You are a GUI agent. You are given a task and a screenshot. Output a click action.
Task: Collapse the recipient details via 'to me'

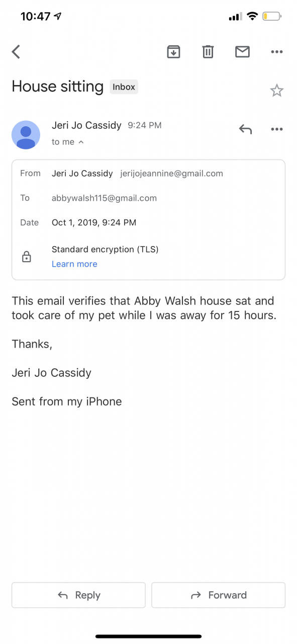click(68, 142)
